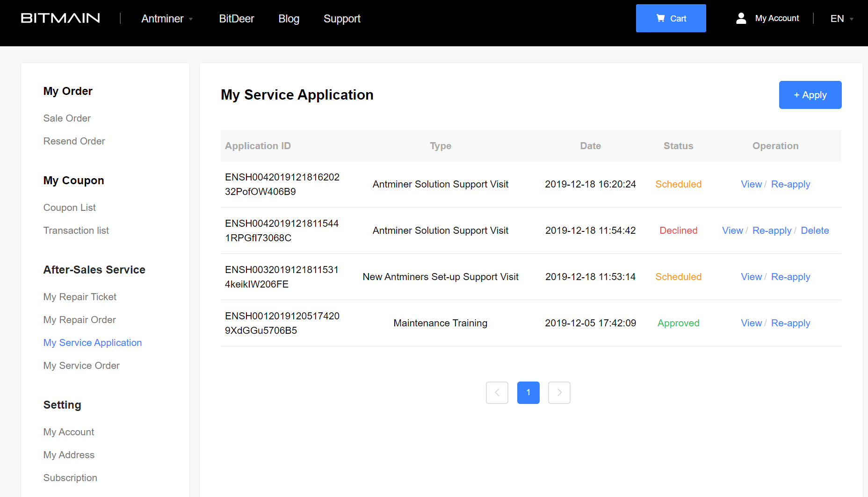
Task: Navigate to the Support section
Action: [342, 19]
